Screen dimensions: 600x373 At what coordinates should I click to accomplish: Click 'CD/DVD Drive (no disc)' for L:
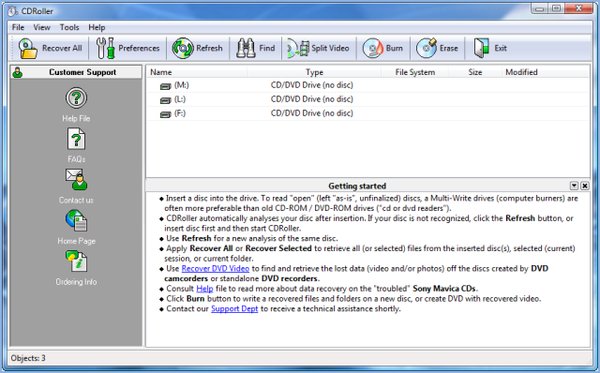[312, 99]
